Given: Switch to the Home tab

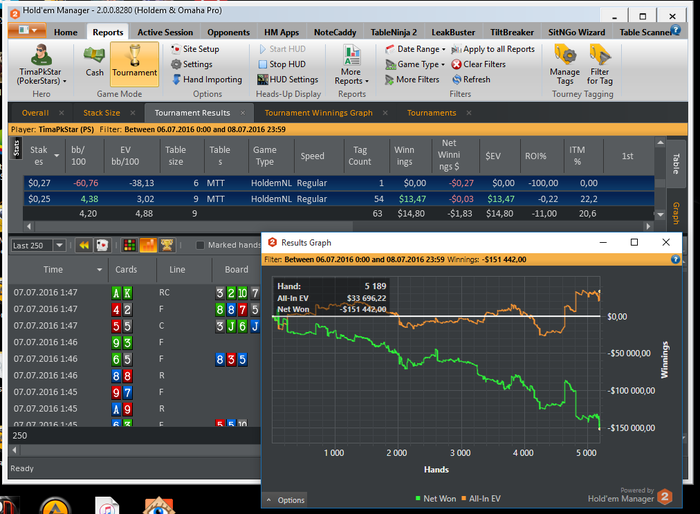Looking at the screenshot, I should [66, 32].
